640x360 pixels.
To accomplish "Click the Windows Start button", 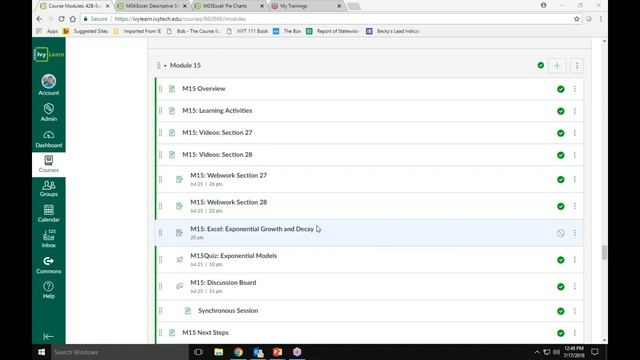I will point(41,352).
